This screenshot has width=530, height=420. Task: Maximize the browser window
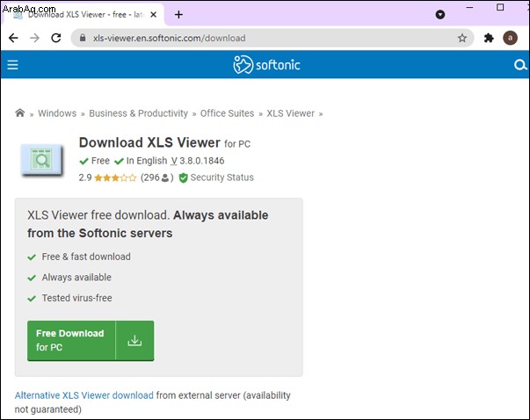coord(500,7)
